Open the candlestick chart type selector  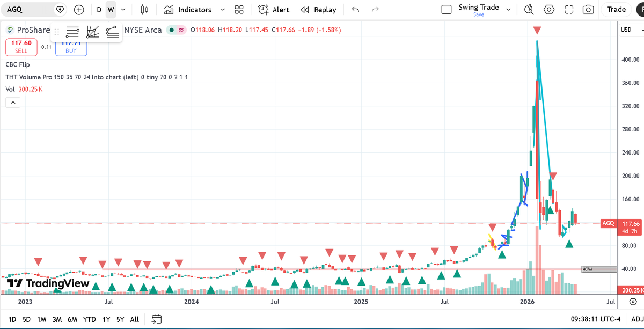click(144, 10)
